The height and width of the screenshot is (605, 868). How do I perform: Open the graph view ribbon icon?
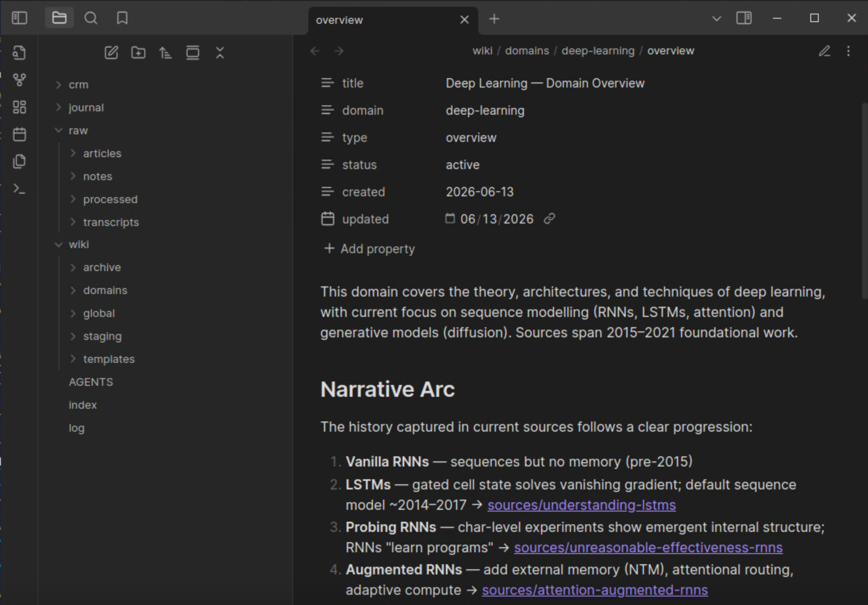(x=19, y=79)
